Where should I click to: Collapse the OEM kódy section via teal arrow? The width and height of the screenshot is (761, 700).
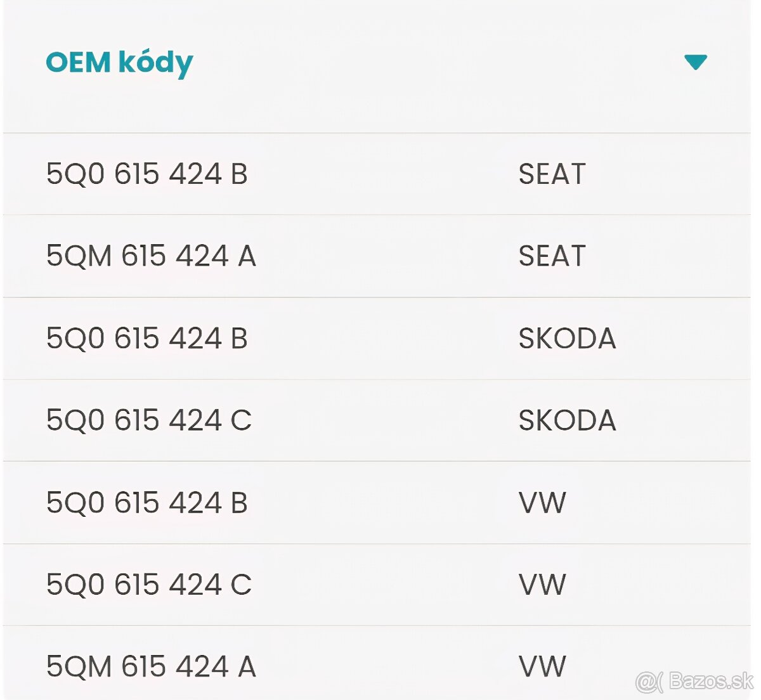tap(696, 61)
